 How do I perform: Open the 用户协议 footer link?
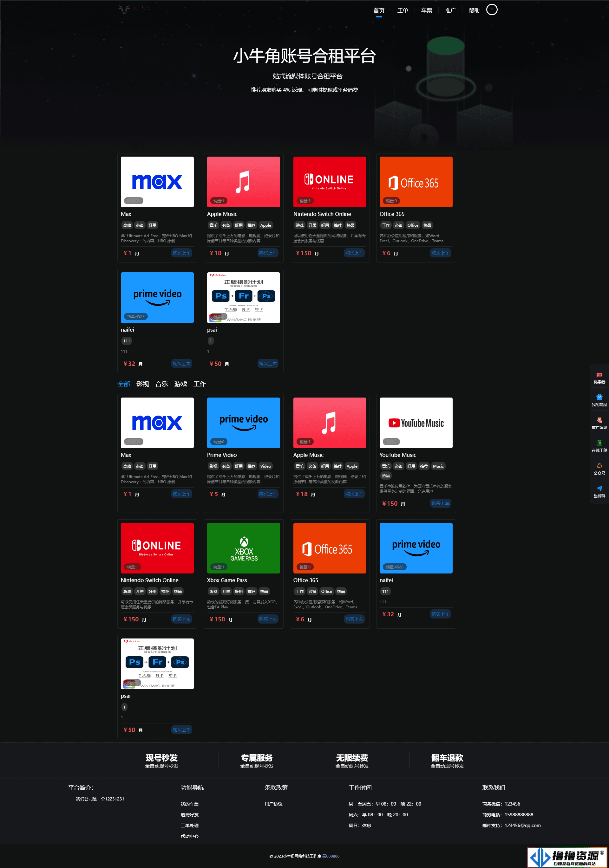[273, 804]
